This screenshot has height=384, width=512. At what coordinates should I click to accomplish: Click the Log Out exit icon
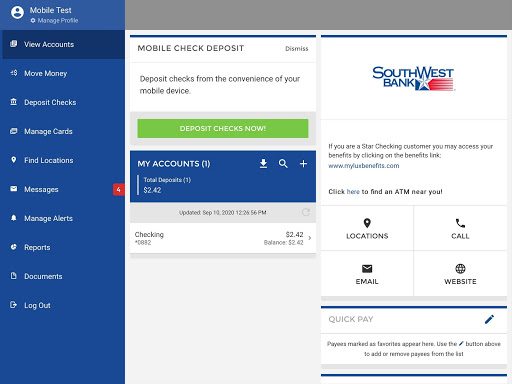point(14,305)
